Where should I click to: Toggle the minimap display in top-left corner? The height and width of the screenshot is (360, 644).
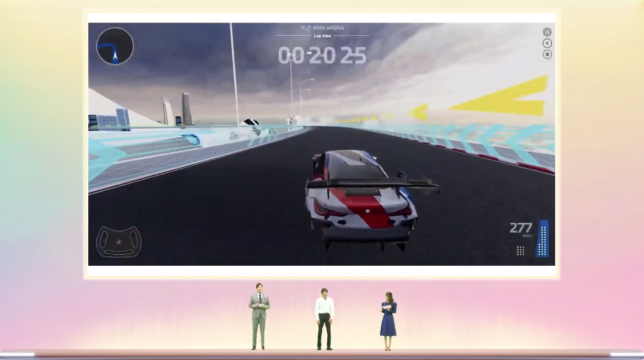[115, 47]
